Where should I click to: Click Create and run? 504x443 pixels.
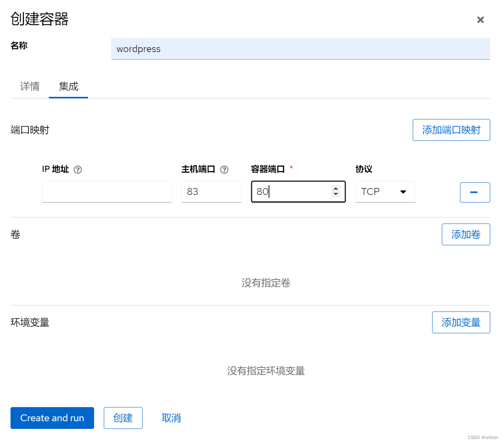[52, 418]
